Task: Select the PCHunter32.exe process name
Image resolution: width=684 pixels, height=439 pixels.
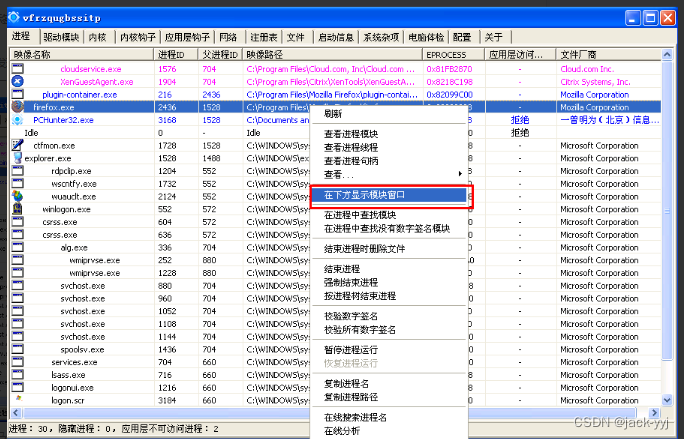Action: pos(63,120)
